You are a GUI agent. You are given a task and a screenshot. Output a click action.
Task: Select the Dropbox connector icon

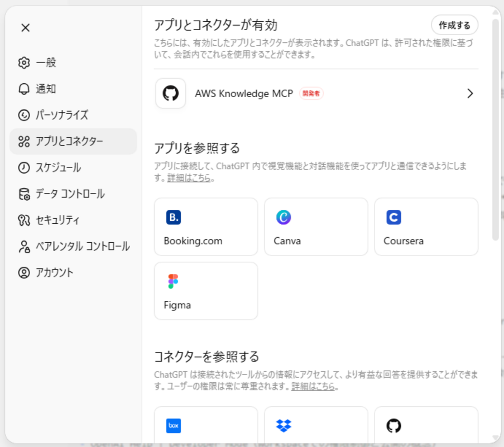283,426
